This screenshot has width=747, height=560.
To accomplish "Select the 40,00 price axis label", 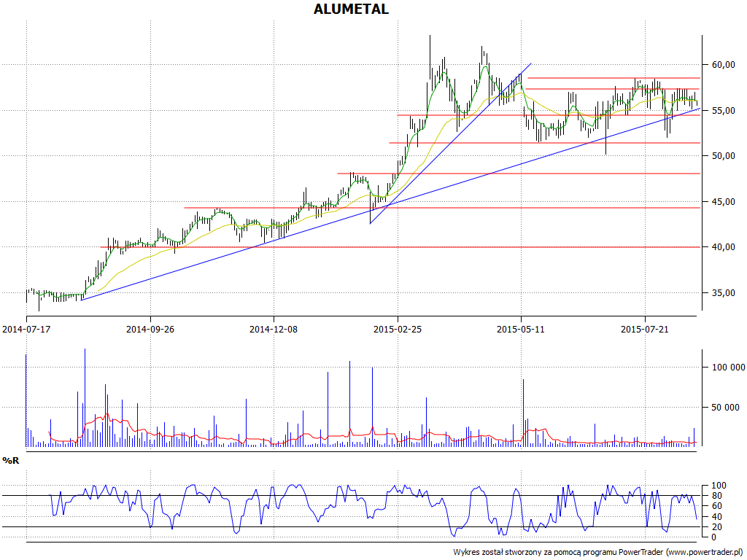I will 723,246.
